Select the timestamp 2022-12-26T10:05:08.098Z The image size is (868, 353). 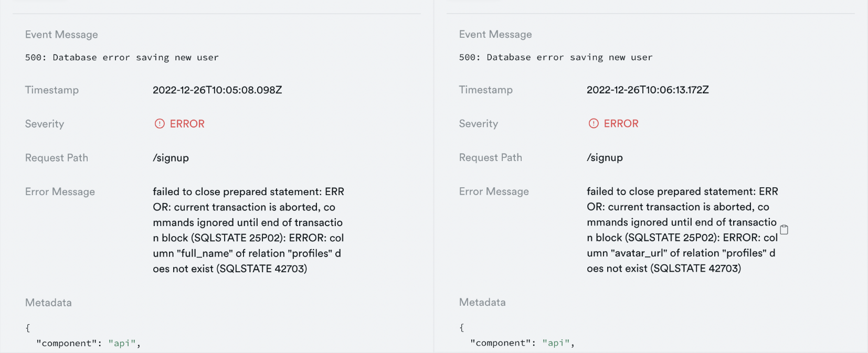tap(217, 90)
